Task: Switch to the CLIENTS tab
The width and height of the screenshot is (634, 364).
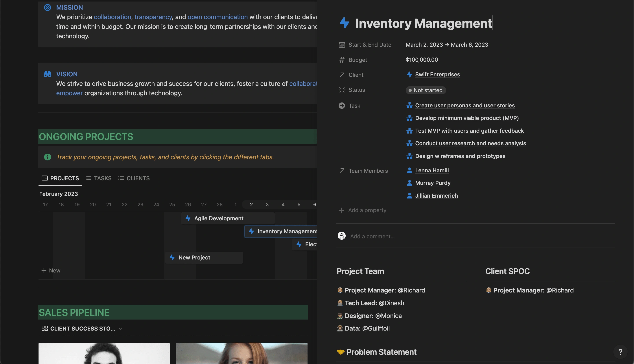Action: tap(134, 178)
